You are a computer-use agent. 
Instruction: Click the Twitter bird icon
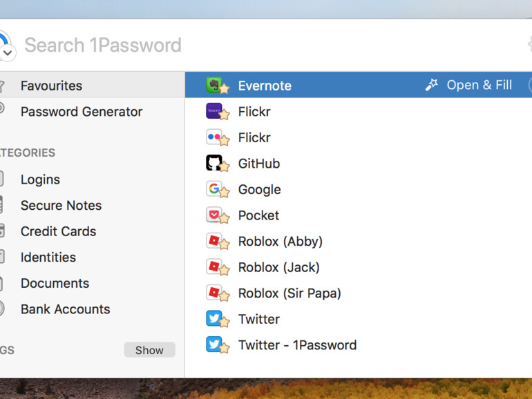click(215, 319)
